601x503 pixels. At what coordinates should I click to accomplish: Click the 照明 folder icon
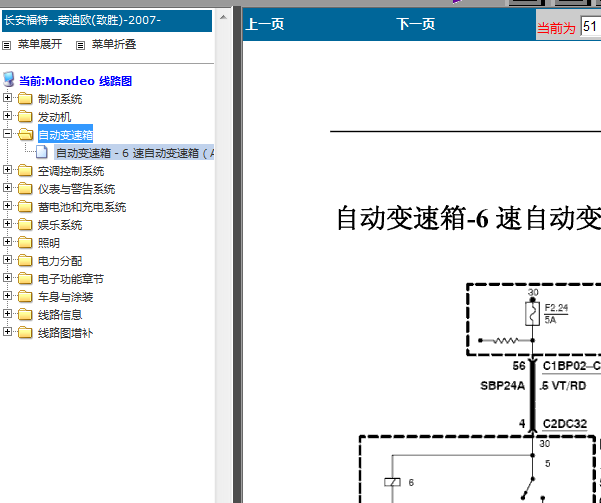25,243
